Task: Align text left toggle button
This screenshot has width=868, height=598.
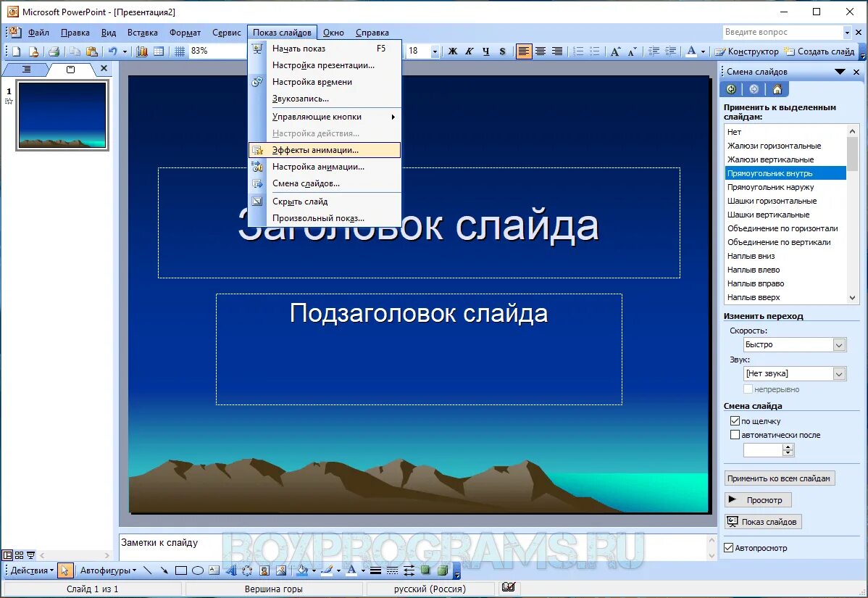Action: point(523,51)
